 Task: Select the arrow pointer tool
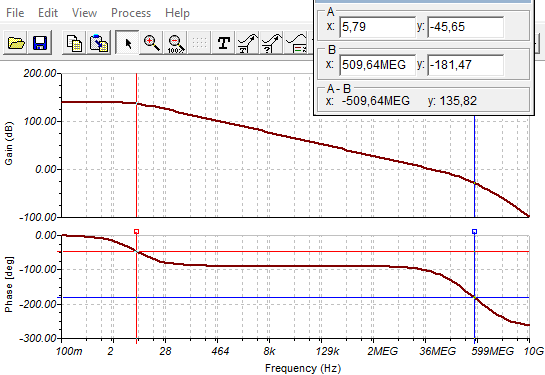(x=128, y=43)
